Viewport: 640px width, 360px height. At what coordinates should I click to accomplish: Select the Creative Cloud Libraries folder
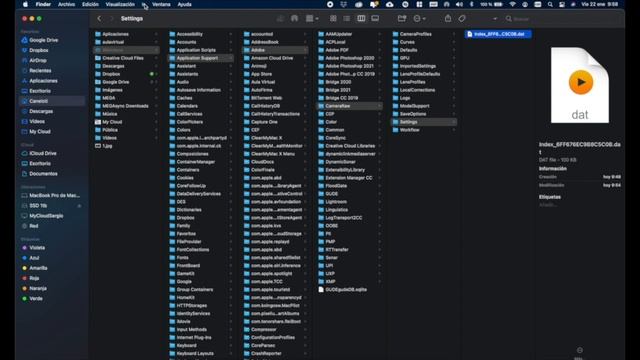350,146
